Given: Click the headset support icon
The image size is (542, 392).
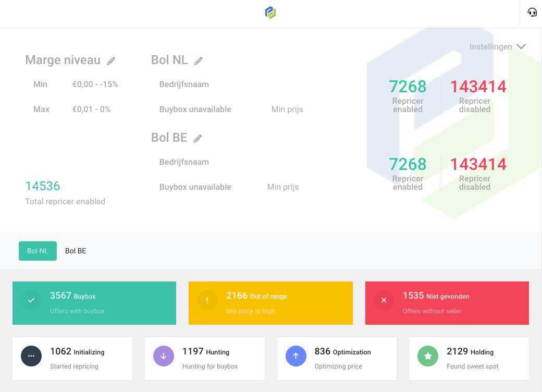Looking at the screenshot, I should 532,12.
